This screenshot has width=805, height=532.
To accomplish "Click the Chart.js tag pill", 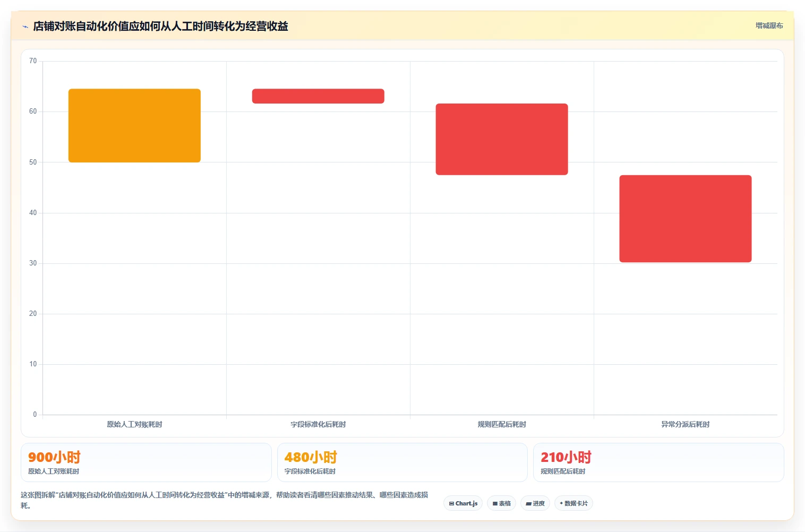I will click(463, 503).
